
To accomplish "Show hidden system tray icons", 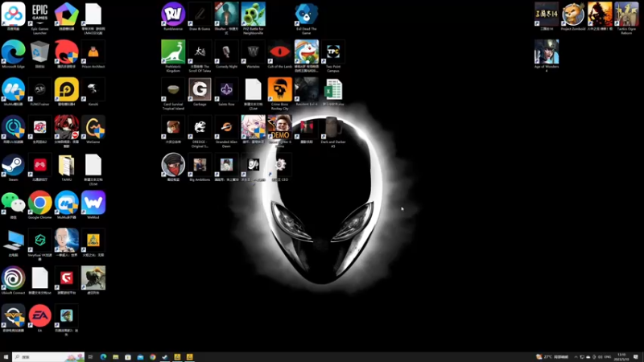I will pyautogui.click(x=576, y=357).
